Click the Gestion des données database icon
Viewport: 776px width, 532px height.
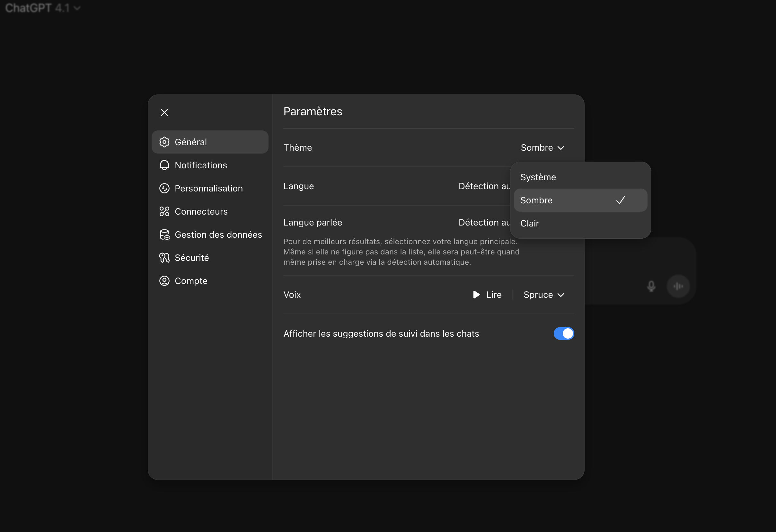[x=164, y=235]
